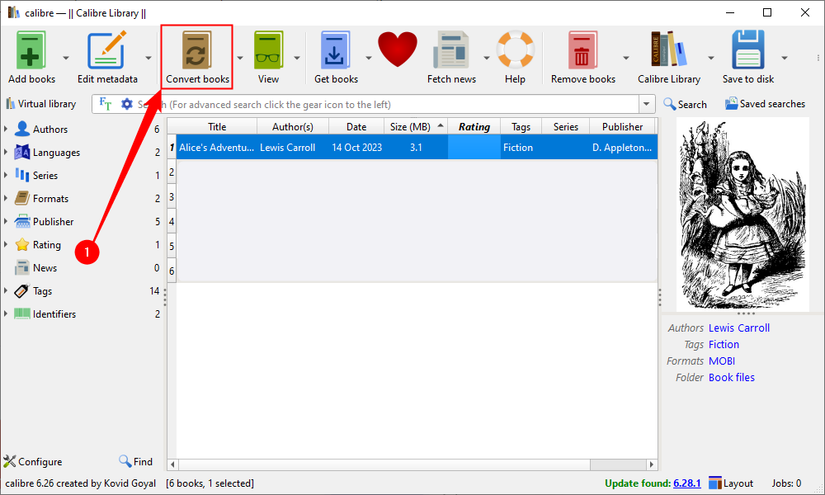
Task: Click the Jobs: 0 indicator
Action: click(786, 483)
